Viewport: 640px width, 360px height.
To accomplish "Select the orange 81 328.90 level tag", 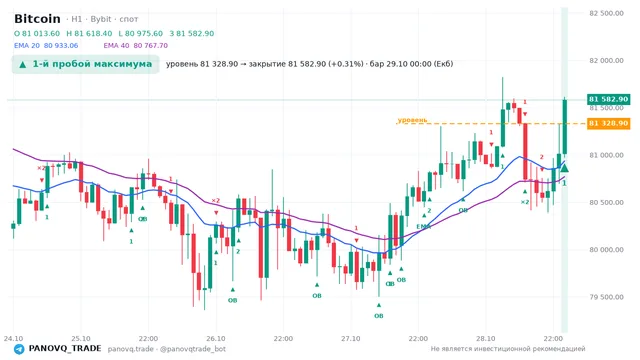I will click(608, 123).
